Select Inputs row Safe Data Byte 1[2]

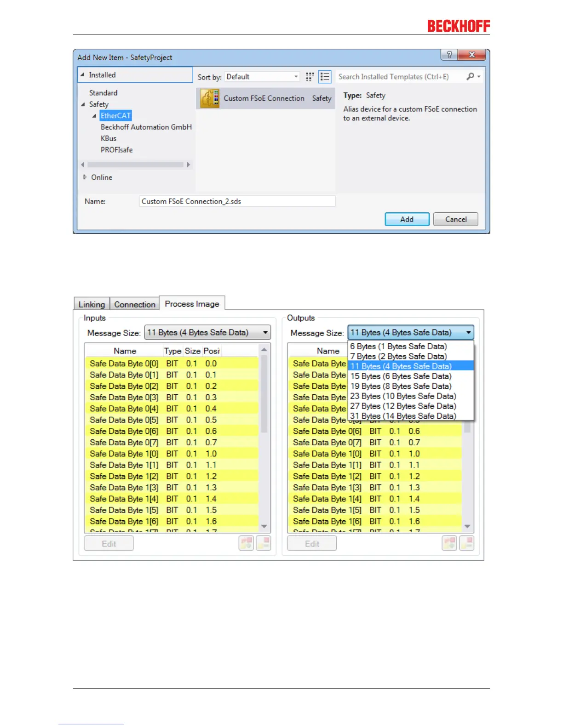point(172,476)
